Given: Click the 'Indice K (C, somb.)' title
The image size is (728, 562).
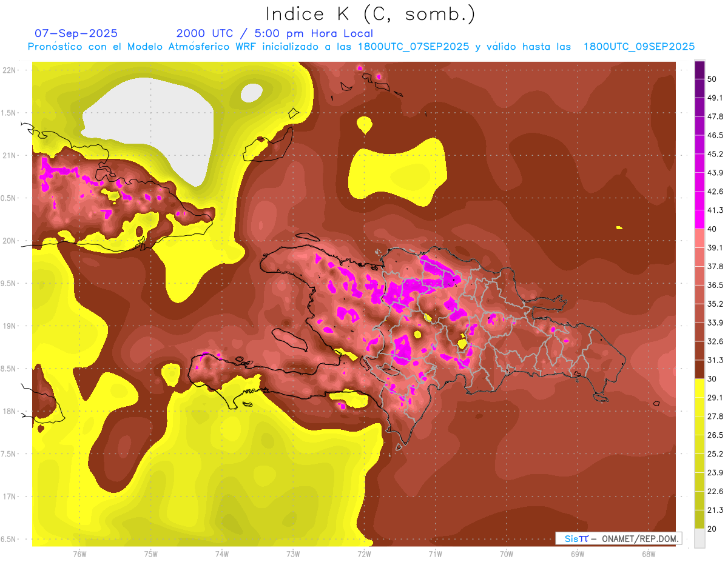Looking at the screenshot, I should pyautogui.click(x=371, y=13).
